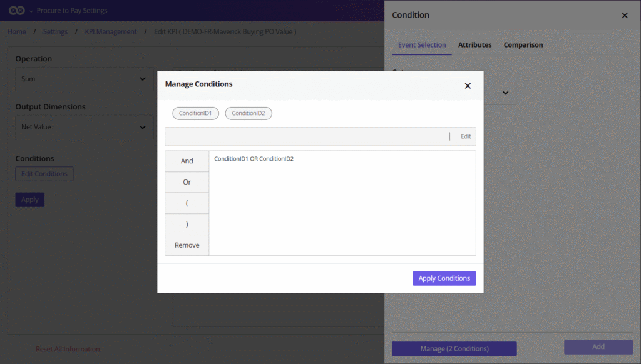
Task: Close the Manage Conditions dialog
Action: tap(468, 86)
